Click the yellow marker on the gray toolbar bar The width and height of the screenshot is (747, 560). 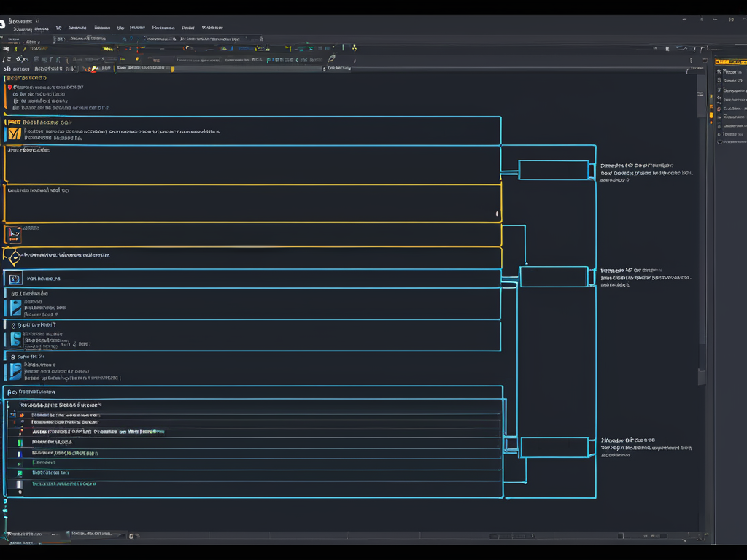pyautogui.click(x=172, y=69)
